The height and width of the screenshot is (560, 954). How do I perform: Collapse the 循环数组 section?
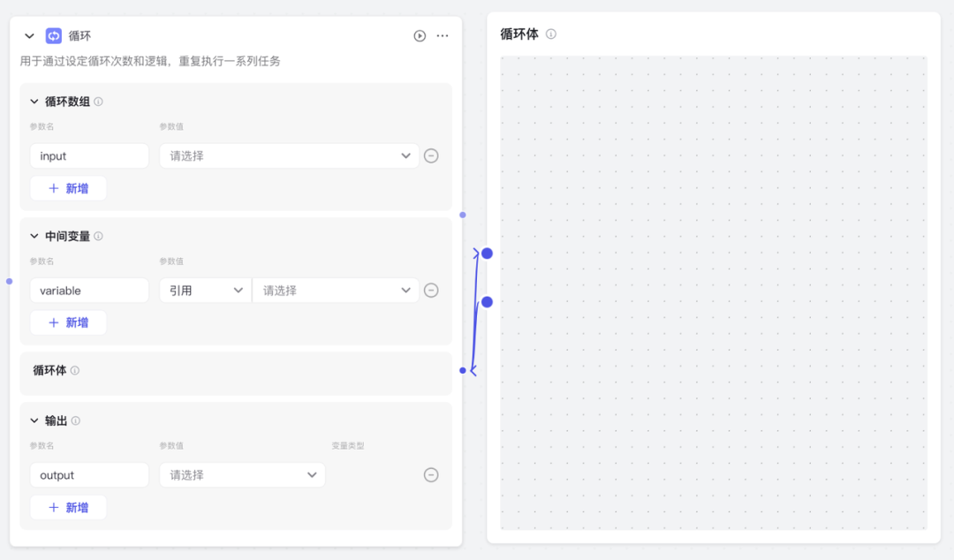pyautogui.click(x=33, y=102)
